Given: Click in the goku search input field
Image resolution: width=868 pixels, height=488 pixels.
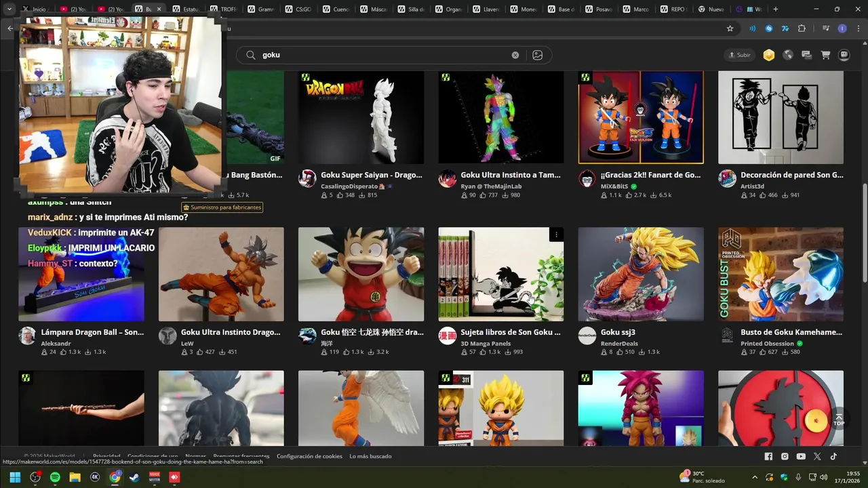Looking at the screenshot, I should (383, 55).
